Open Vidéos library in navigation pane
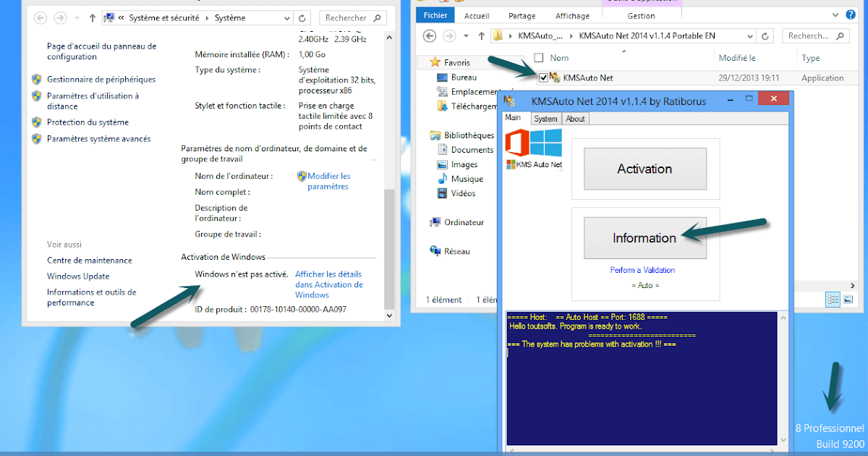 [456, 193]
